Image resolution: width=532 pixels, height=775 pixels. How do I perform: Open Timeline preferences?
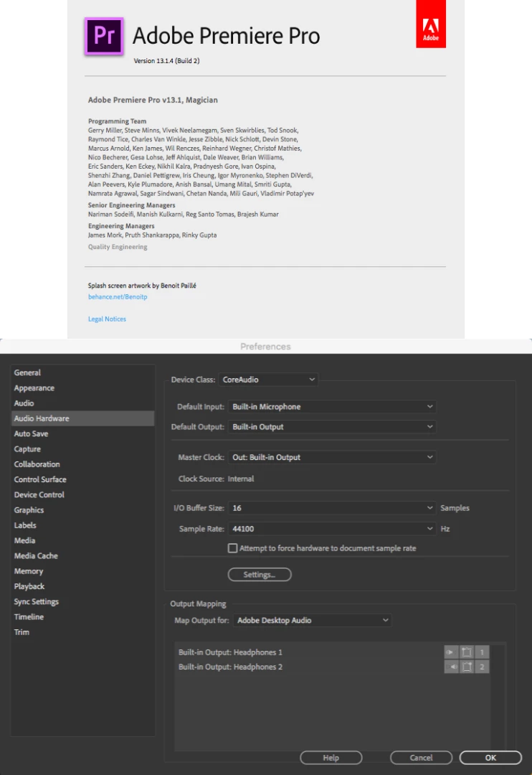pyautogui.click(x=82, y=617)
